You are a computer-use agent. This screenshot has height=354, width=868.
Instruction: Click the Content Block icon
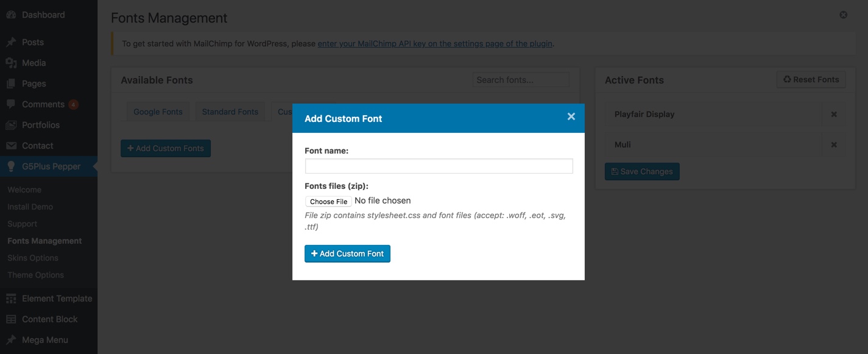pyautogui.click(x=11, y=319)
